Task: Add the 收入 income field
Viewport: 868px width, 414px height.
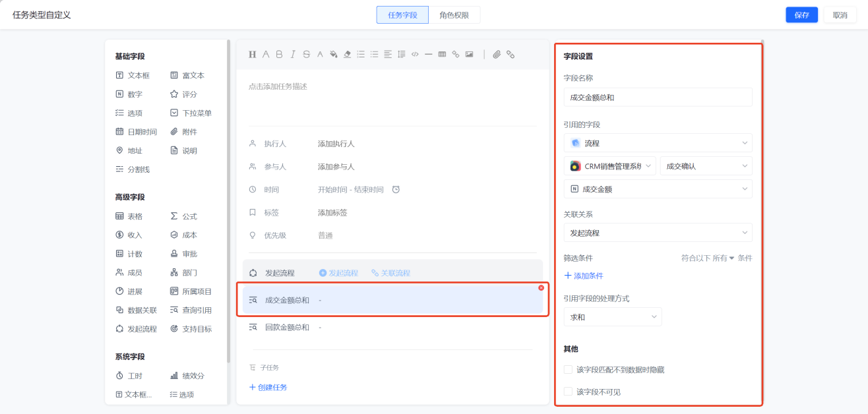Action: tap(129, 235)
